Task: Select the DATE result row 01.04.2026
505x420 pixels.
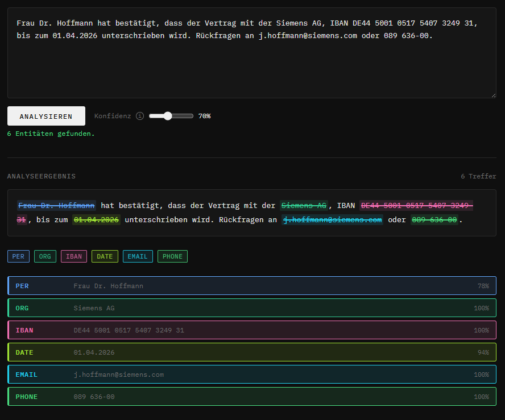Action: click(251, 352)
